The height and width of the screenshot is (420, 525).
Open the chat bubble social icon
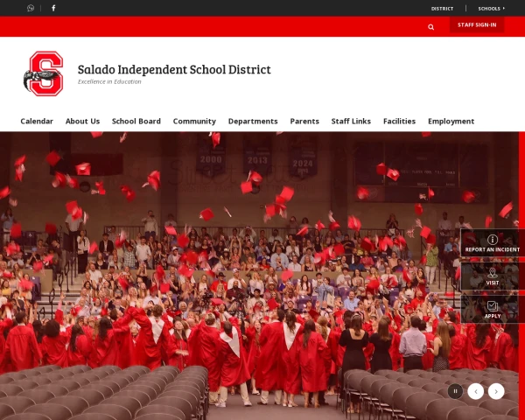tap(31, 8)
